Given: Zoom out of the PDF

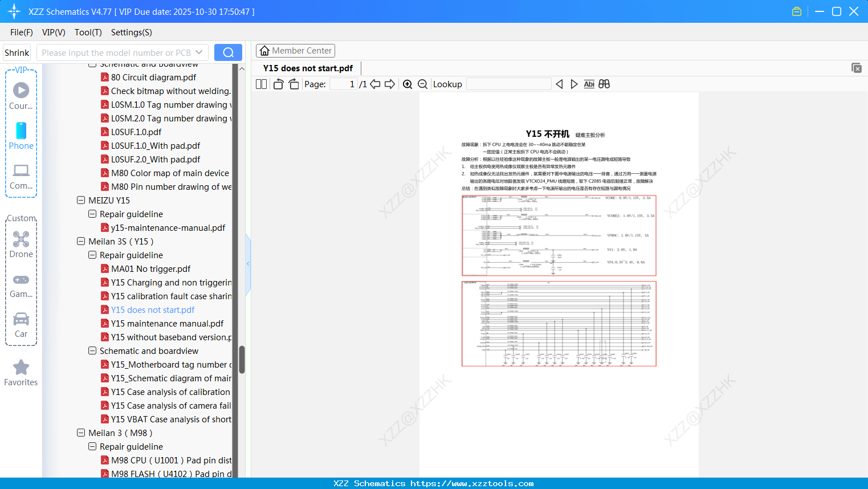Looking at the screenshot, I should tap(422, 84).
